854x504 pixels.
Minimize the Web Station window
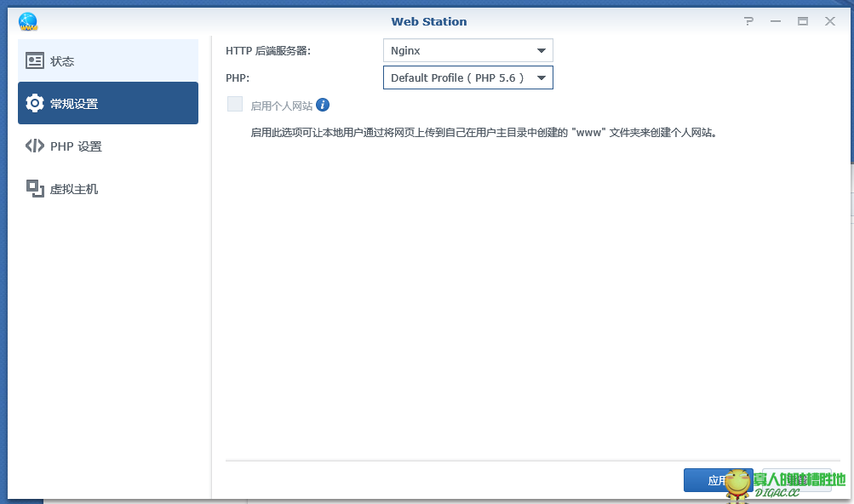[x=776, y=21]
